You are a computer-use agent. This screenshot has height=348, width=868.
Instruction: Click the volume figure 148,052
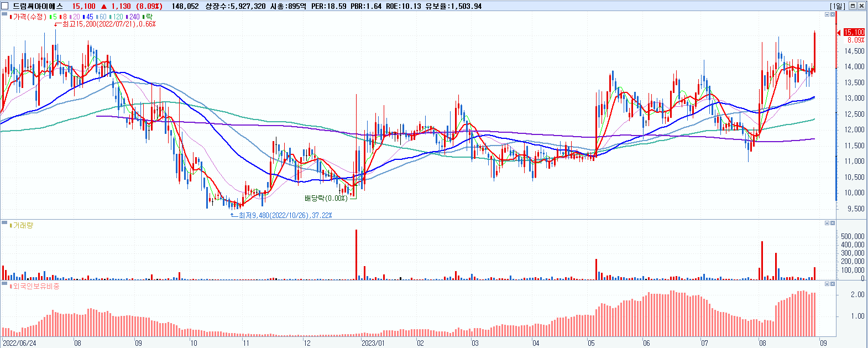(185, 6)
